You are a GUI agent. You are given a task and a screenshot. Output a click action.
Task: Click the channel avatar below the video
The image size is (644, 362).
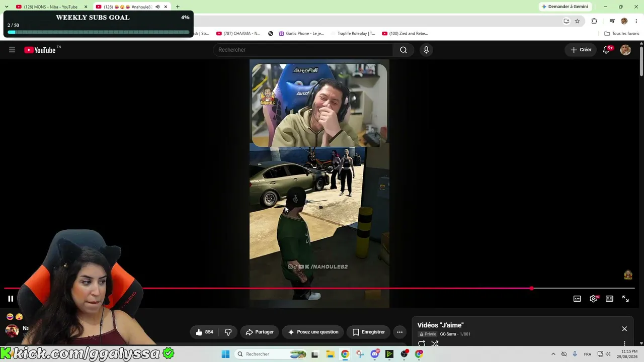point(12,331)
